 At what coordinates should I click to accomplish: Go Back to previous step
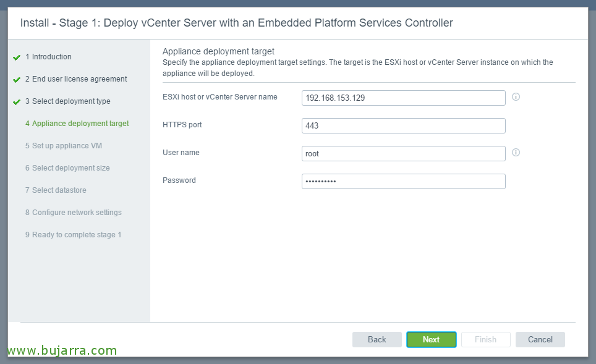(x=377, y=339)
